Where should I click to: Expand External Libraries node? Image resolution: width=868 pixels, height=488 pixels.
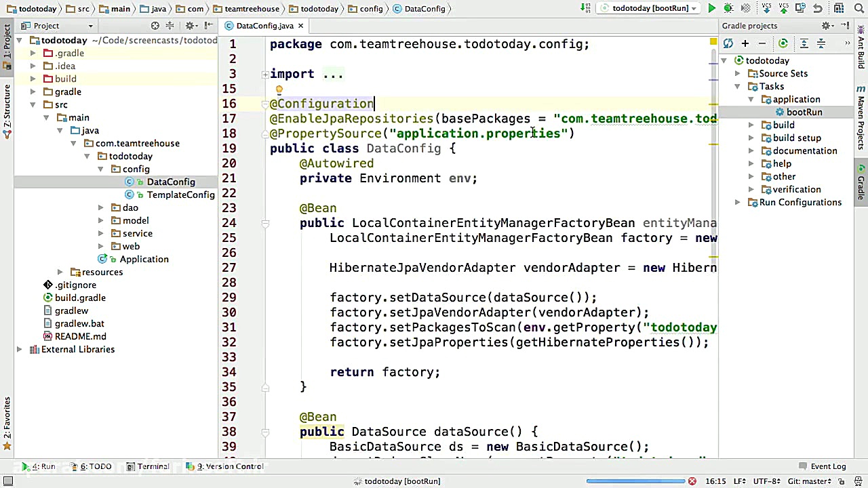point(19,350)
